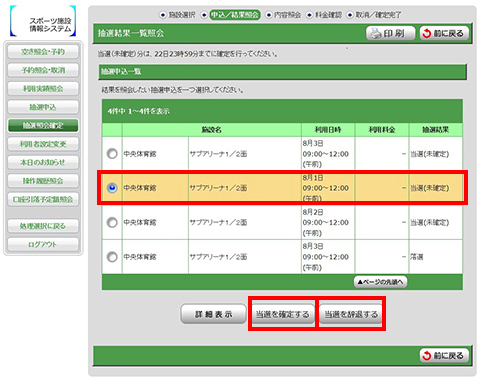Viewport: 480px width, 380px height.
Task: Open the 口座引落予定額照会 menu
Action: pyautogui.click(x=43, y=199)
